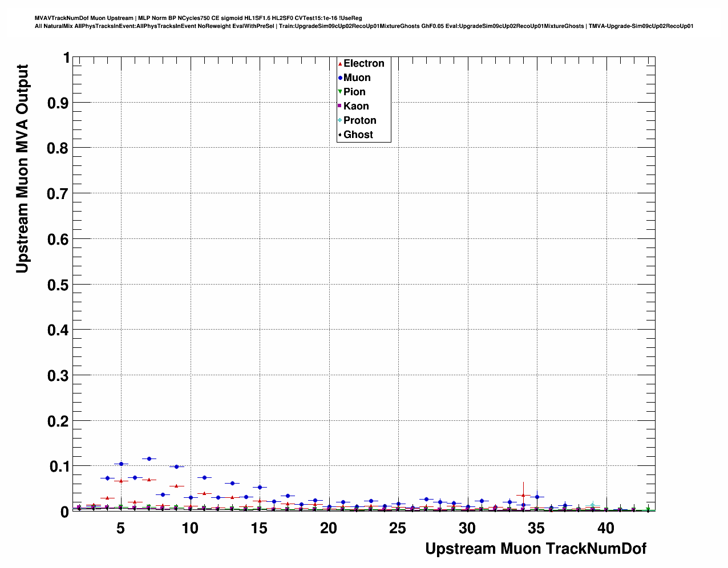Click the 25 tick label on x-axis

[x=398, y=529]
